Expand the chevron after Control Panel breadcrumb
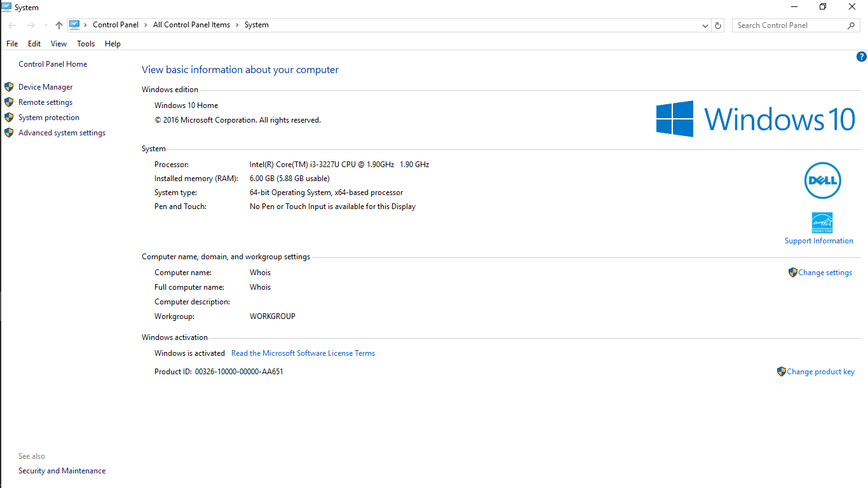This screenshot has height=488, width=868. point(146,25)
